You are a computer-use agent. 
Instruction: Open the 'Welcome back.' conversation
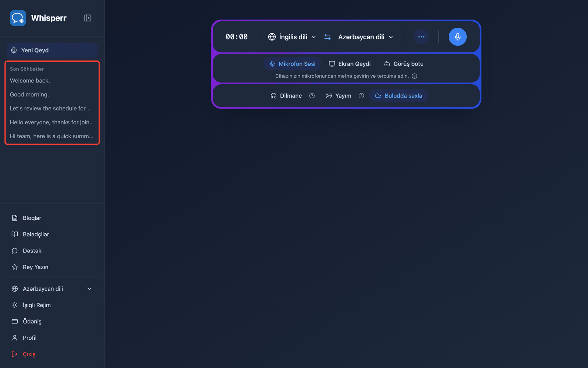(52, 81)
